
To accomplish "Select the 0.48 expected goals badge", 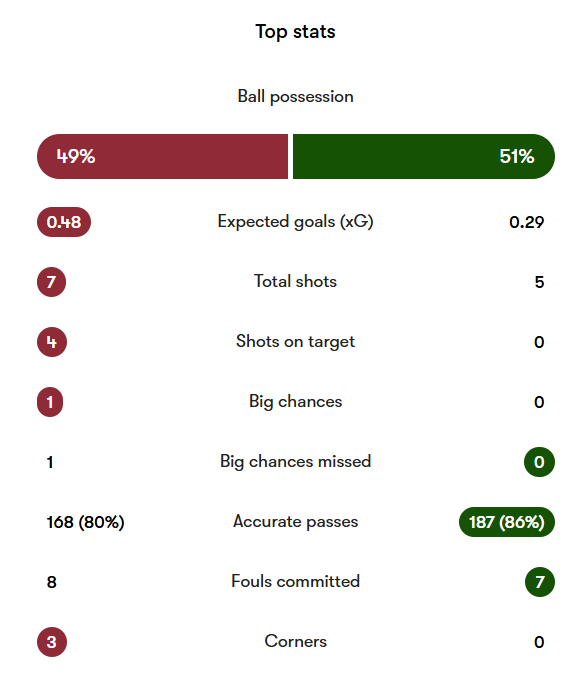I will pyautogui.click(x=64, y=222).
